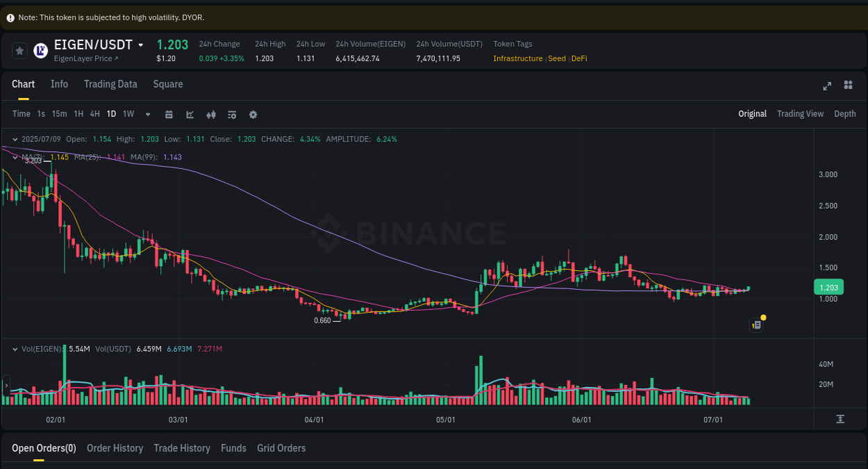
Task: Switch to candlestick style icon
Action: coord(211,114)
